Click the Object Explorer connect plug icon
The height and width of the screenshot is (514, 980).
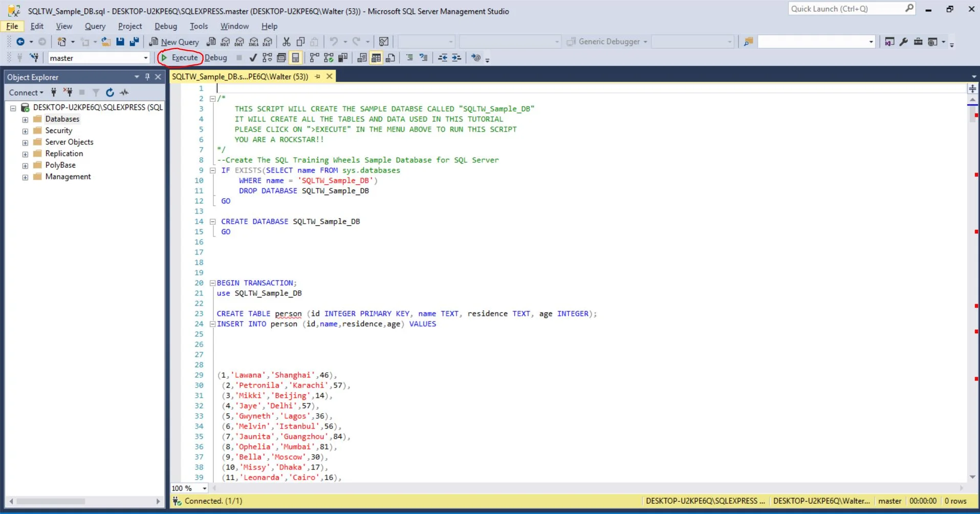53,92
